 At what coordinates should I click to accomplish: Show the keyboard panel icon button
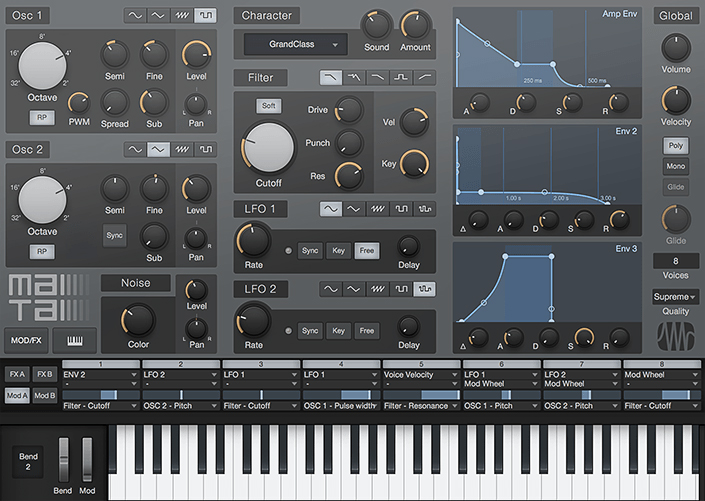click(x=75, y=340)
